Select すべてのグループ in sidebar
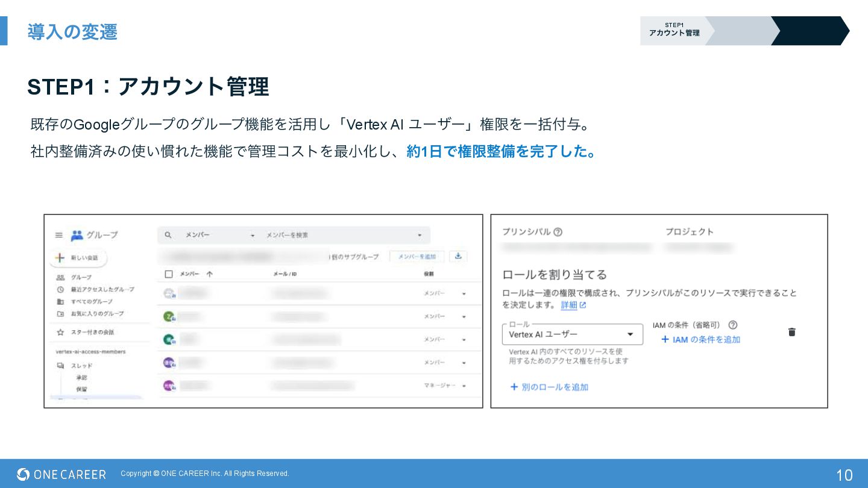Screen dimensions: 868x488 click(x=92, y=301)
